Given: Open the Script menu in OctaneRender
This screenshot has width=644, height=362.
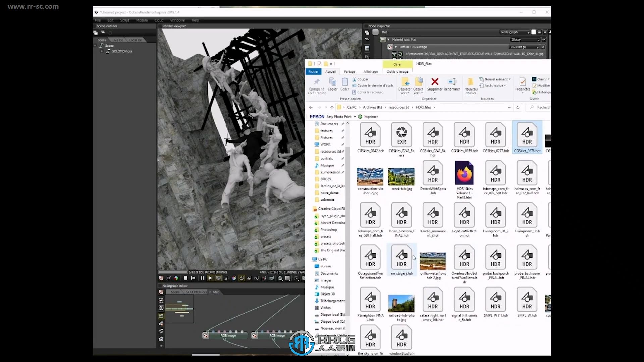Looking at the screenshot, I should coord(125,20).
